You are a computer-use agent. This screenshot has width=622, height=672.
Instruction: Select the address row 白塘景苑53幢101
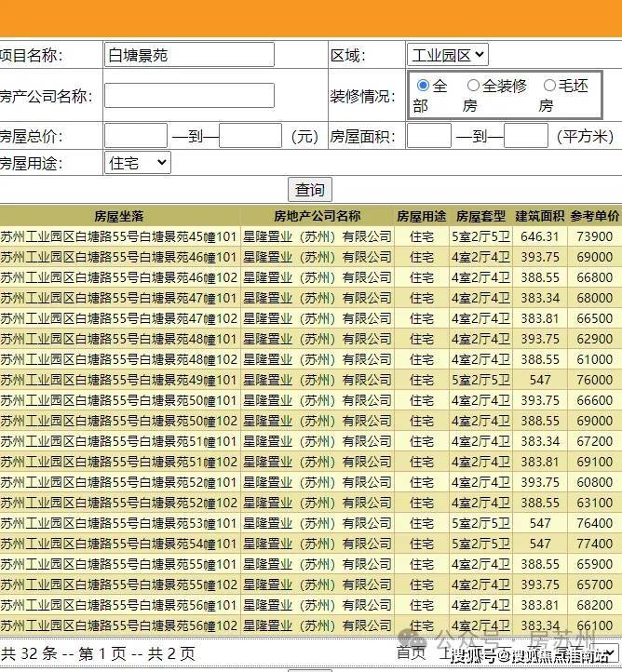(x=119, y=523)
